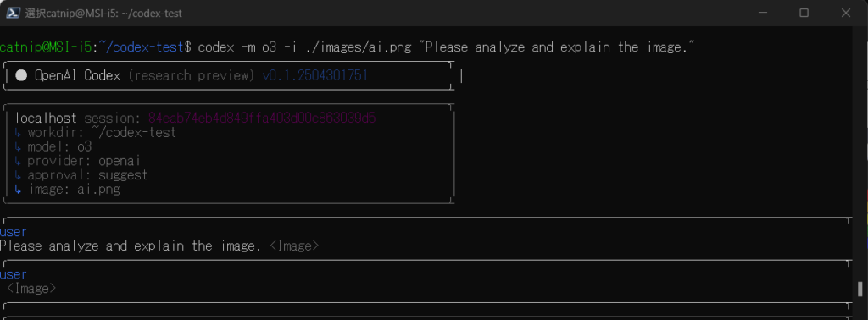Click the PowerShell icon in title bar

tap(14, 14)
